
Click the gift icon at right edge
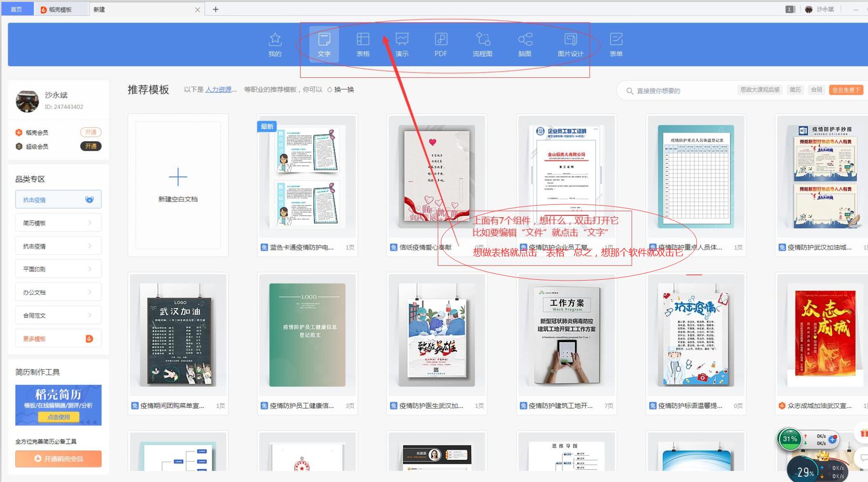(x=864, y=433)
